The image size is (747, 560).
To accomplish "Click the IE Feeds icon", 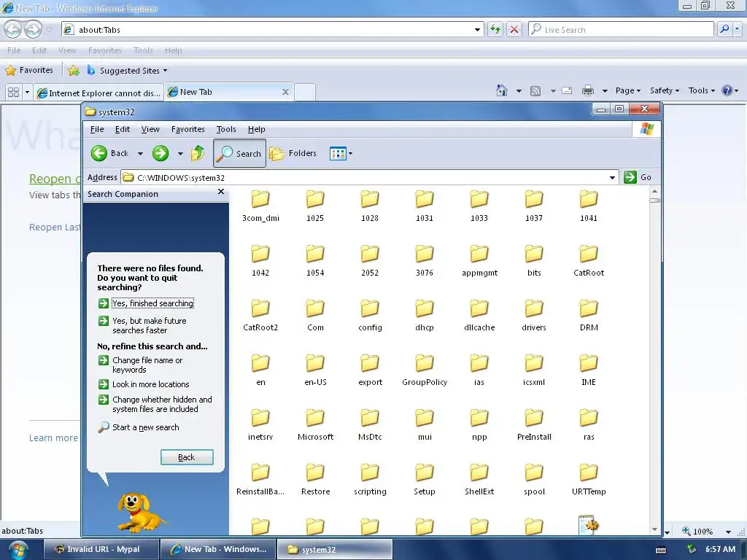I will pyautogui.click(x=535, y=90).
